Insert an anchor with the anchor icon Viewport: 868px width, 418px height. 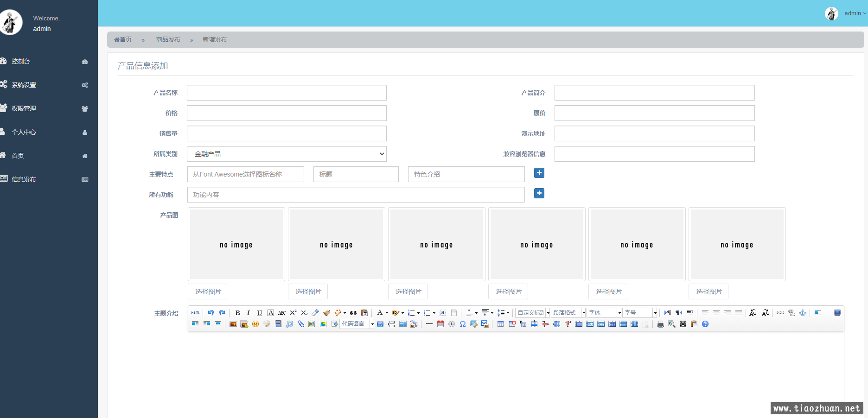[x=803, y=313]
